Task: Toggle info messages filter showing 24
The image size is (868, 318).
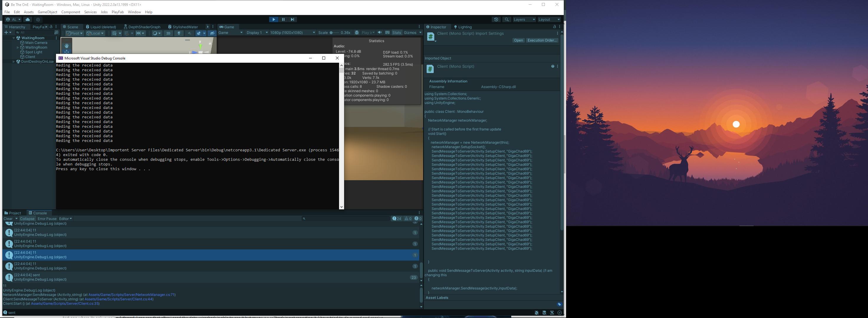Action: coord(397,219)
